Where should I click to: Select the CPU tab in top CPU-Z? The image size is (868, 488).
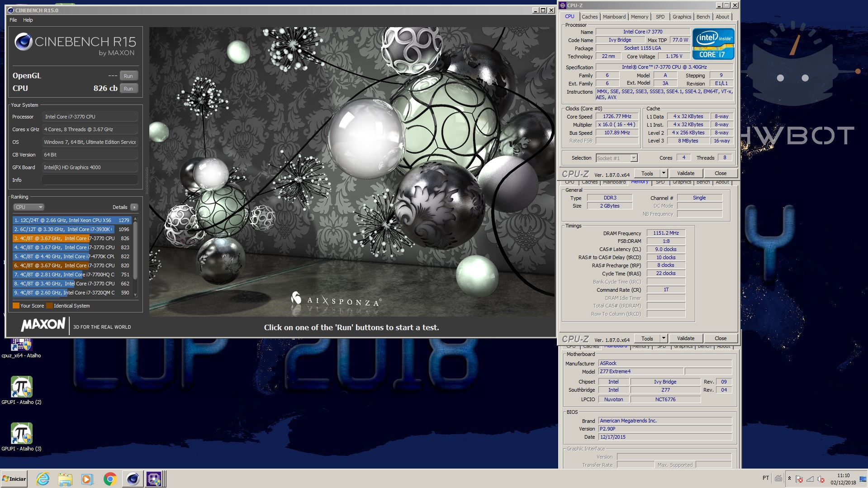click(x=569, y=16)
